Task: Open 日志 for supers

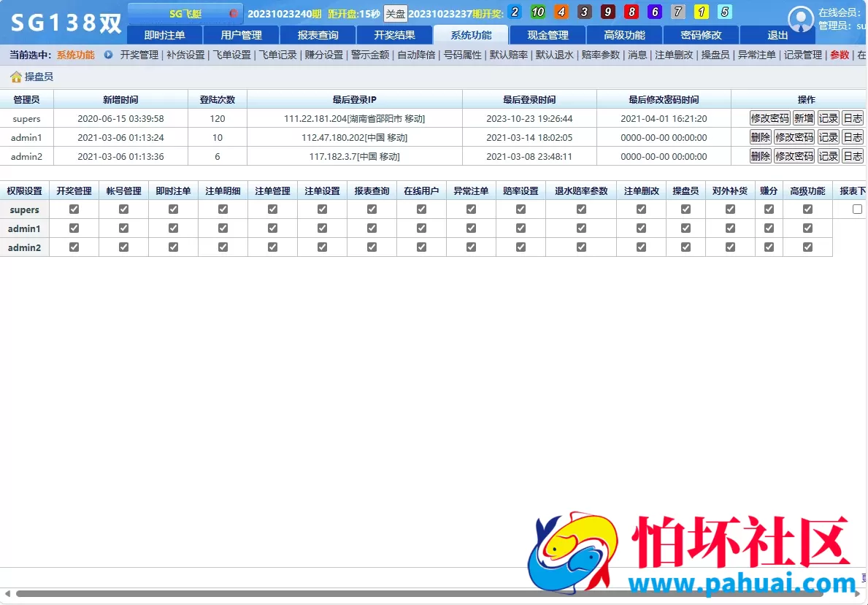Action: click(x=853, y=118)
